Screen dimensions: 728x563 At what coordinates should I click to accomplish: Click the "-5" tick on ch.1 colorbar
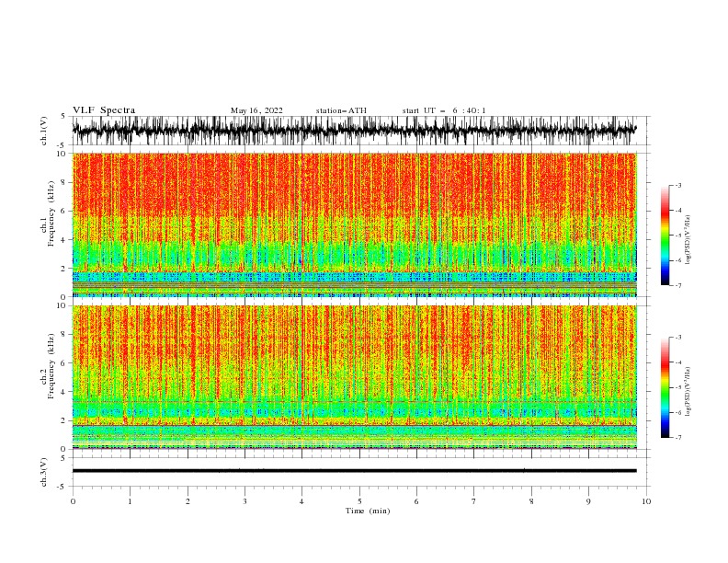(x=678, y=236)
